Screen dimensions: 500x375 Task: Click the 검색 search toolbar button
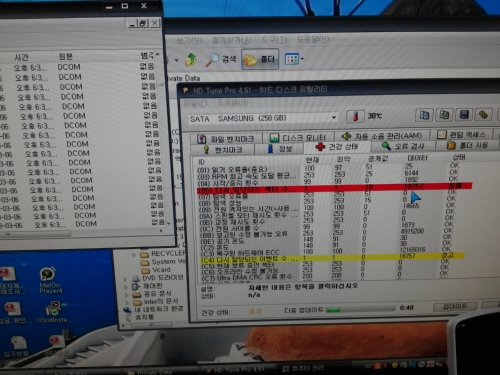(221, 59)
